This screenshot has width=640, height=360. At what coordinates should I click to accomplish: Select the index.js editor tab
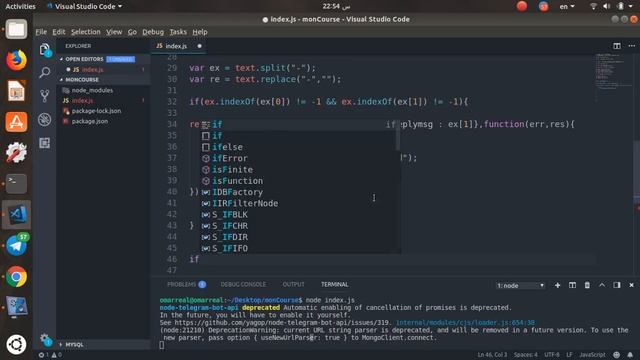[178, 46]
